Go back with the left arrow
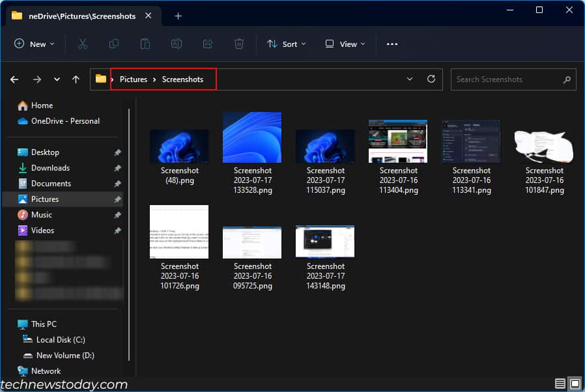 14,79
